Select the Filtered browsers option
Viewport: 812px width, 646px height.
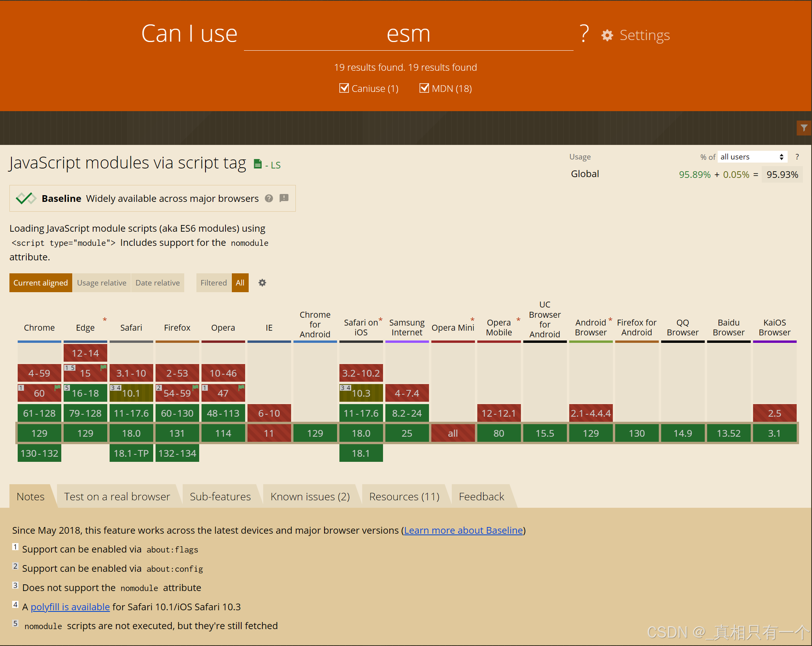[x=214, y=283]
